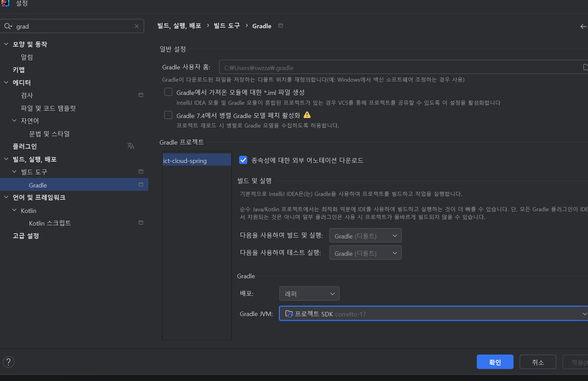Select 문법 및 스타일 in tree
This screenshot has width=588, height=381.
click(x=49, y=134)
